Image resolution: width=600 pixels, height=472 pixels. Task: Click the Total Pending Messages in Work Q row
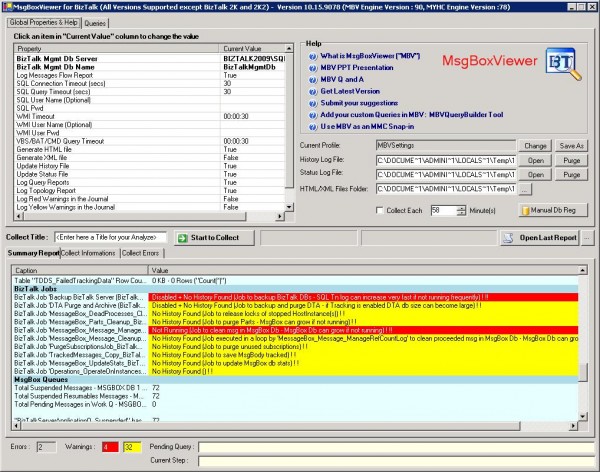coord(295,404)
